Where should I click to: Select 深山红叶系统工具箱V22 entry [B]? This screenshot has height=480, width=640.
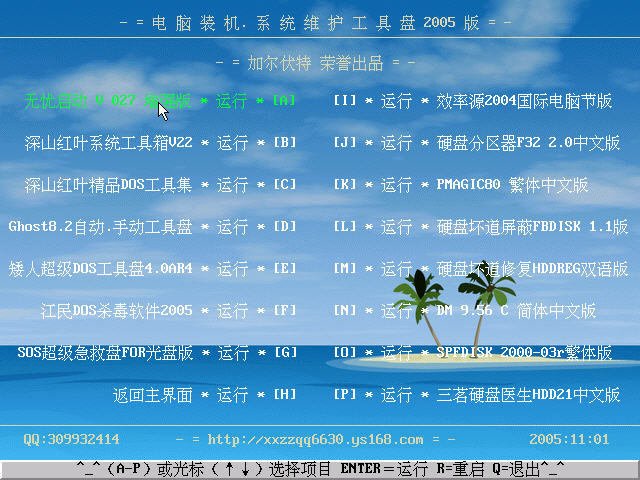[160, 143]
